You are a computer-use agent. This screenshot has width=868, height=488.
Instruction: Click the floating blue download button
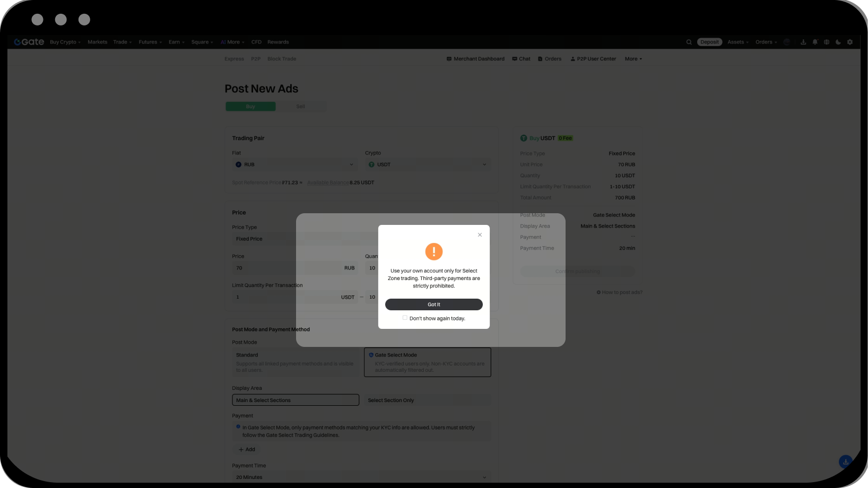846,462
